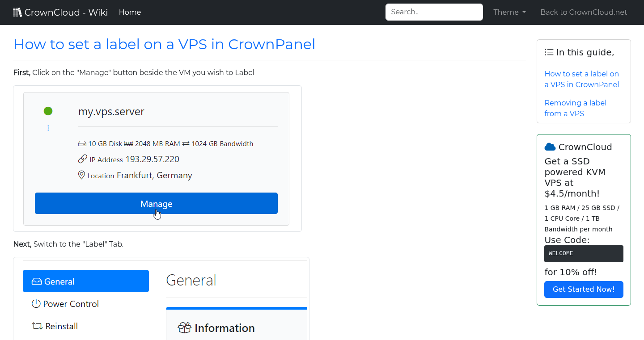
Task: Click the CrownCloud Wiki book logo icon
Action: click(x=17, y=12)
